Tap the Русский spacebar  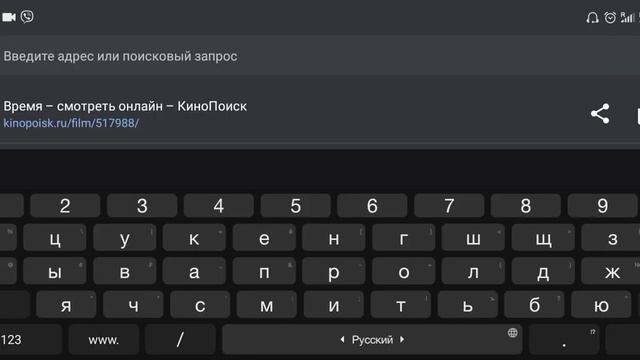pyautogui.click(x=372, y=340)
